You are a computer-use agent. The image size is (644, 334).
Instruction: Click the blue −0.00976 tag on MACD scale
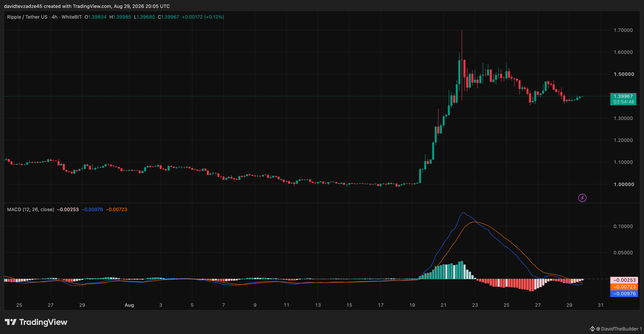pos(624,294)
